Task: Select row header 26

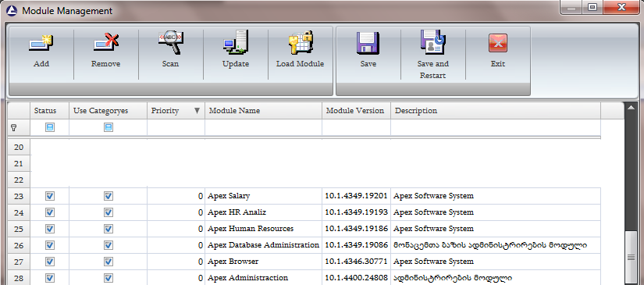Action: [19, 245]
